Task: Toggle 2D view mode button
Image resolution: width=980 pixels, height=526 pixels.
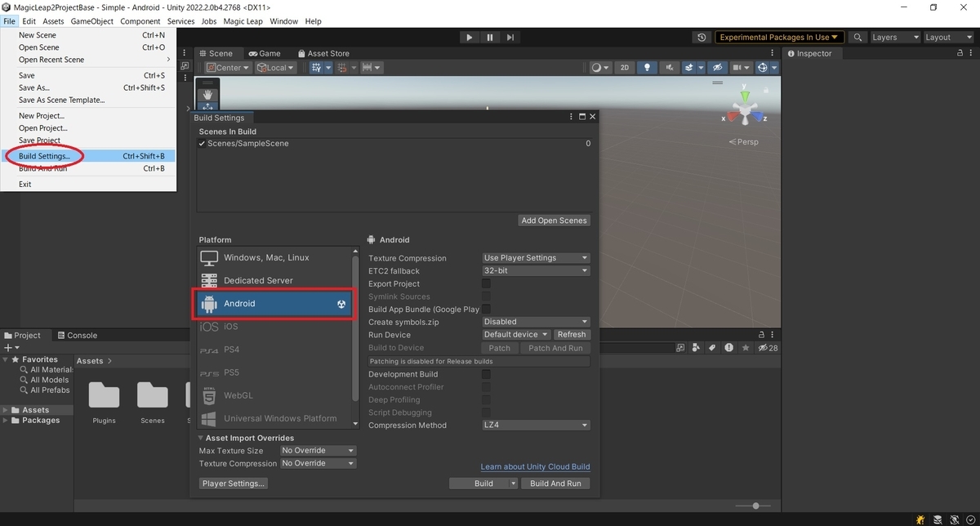Action: tap(625, 68)
